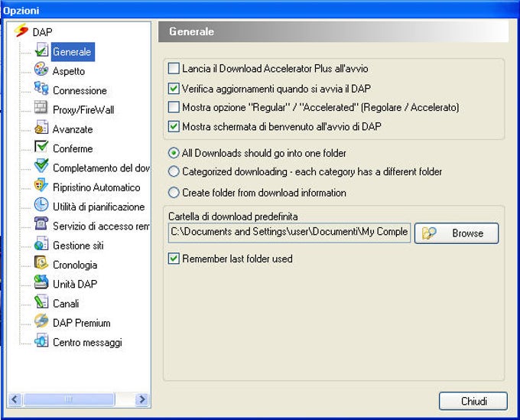Check Mostra opzione Regular / Accelerated

pos(174,108)
